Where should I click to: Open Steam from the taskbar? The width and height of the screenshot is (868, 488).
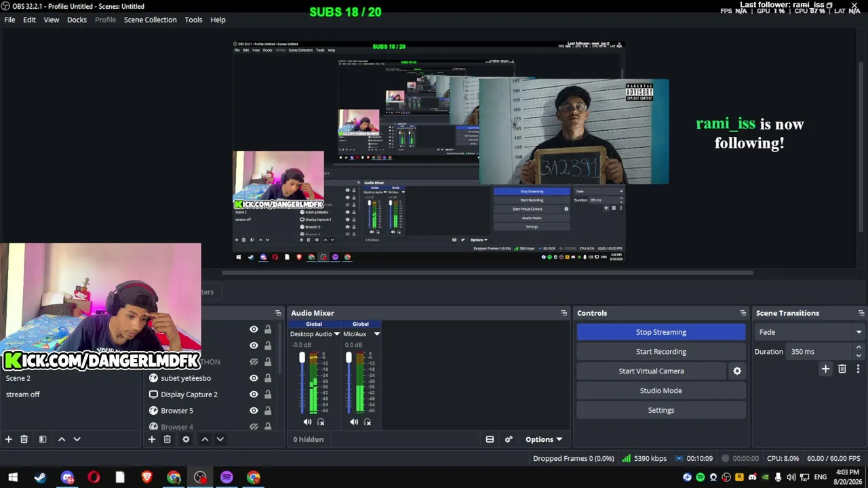[x=40, y=477]
